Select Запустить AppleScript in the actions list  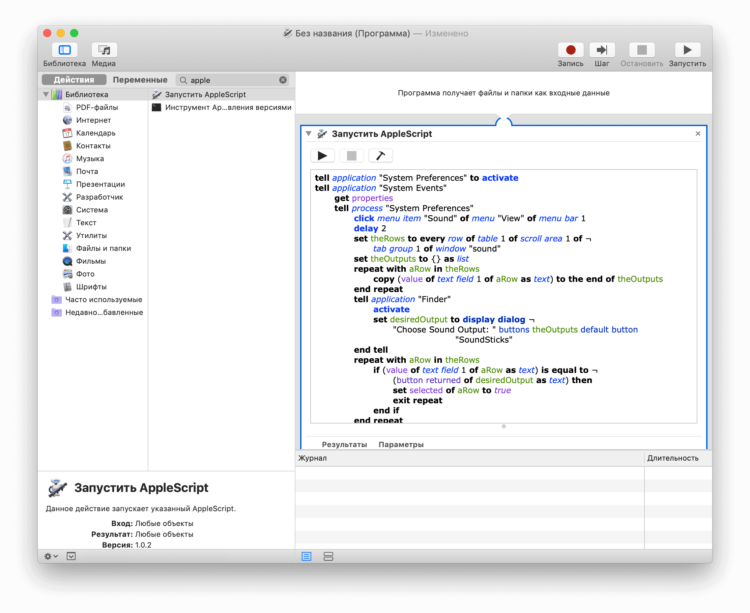point(221,94)
